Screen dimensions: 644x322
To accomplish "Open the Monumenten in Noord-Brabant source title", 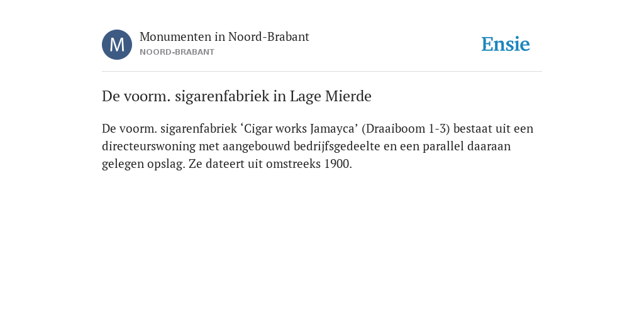I will (225, 37).
